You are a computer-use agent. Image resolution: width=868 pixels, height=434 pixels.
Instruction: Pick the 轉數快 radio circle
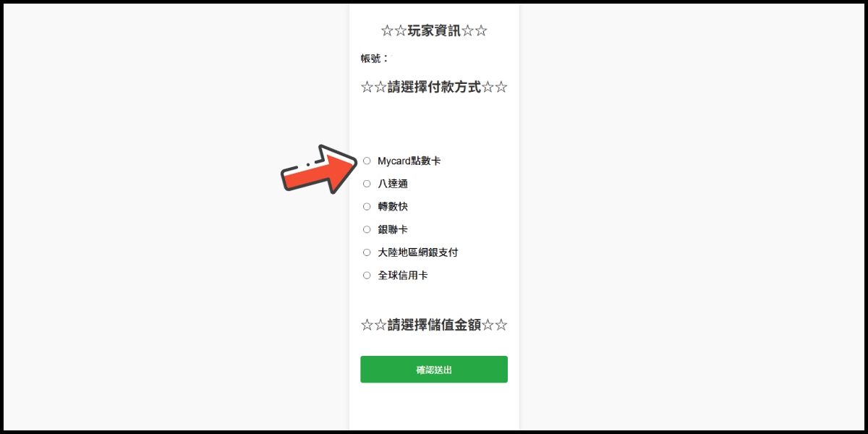click(367, 206)
